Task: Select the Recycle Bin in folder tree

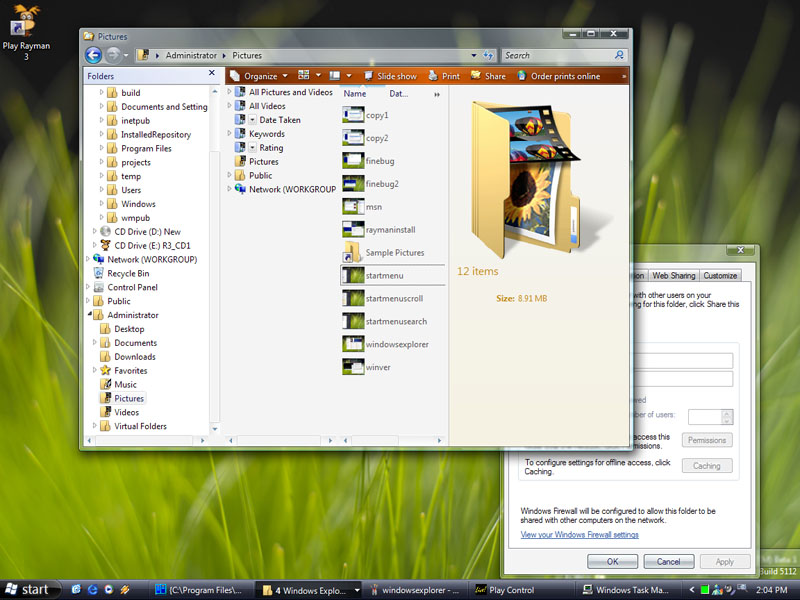Action: [128, 273]
